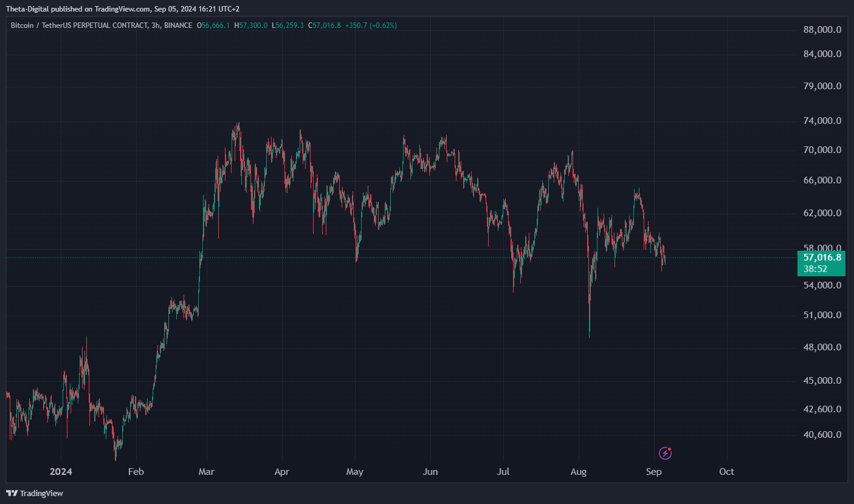
Task: Click the Apr label on time axis
Action: pos(282,472)
